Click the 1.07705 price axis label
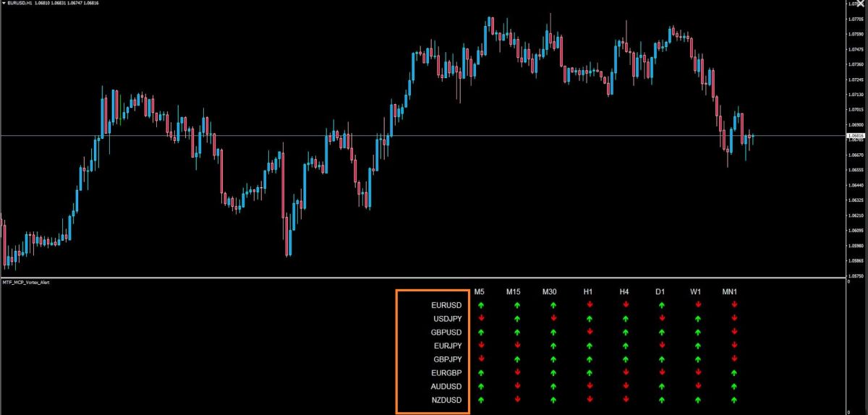Viewport: 868px width, 415px height. [x=856, y=19]
